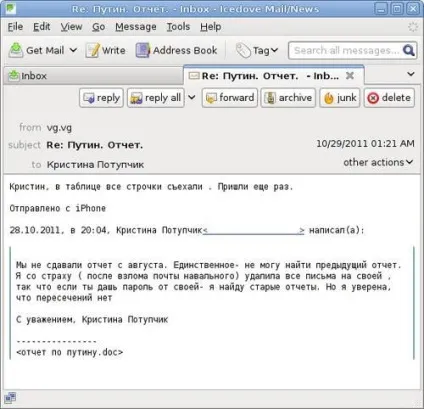Open the other actions dropdown

click(x=378, y=162)
